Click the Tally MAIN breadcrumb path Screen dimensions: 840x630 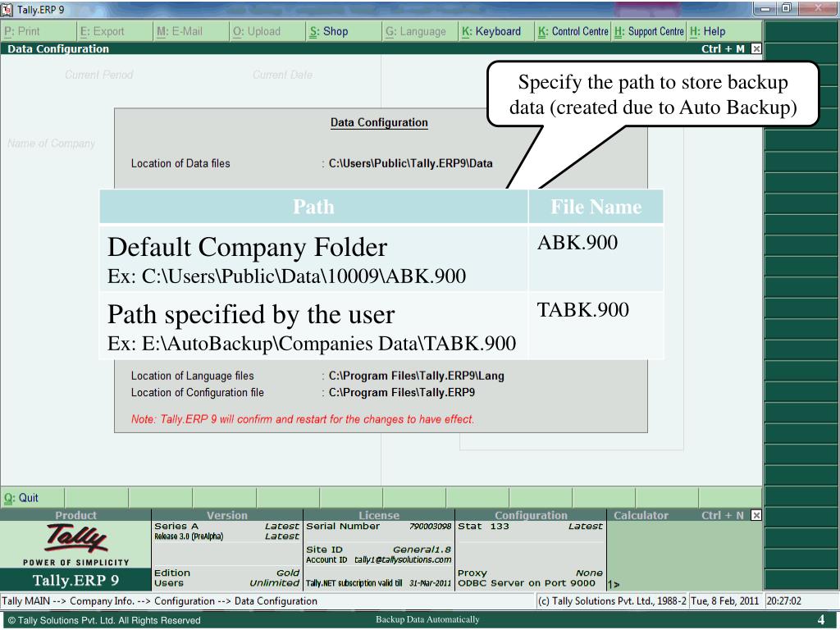pyautogui.click(x=160, y=601)
